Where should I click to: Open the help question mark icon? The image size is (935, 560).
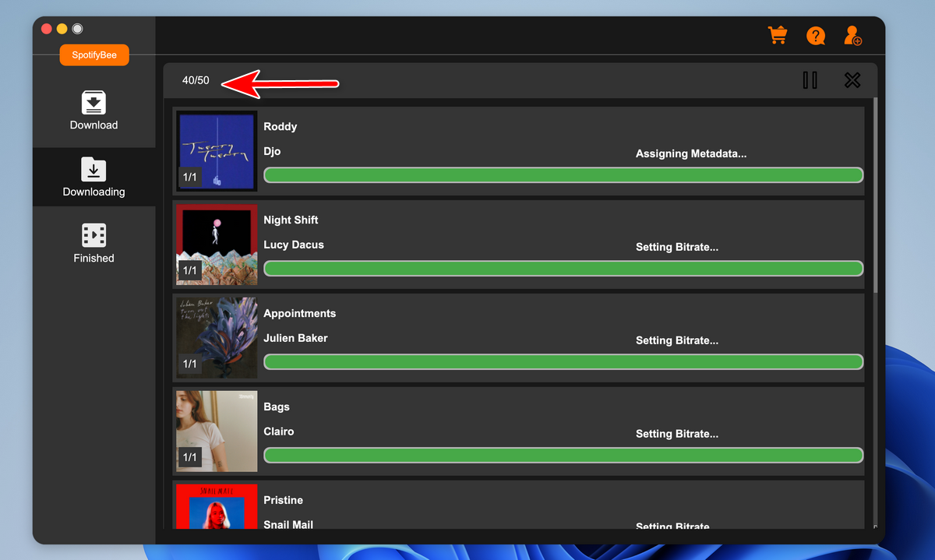816,36
